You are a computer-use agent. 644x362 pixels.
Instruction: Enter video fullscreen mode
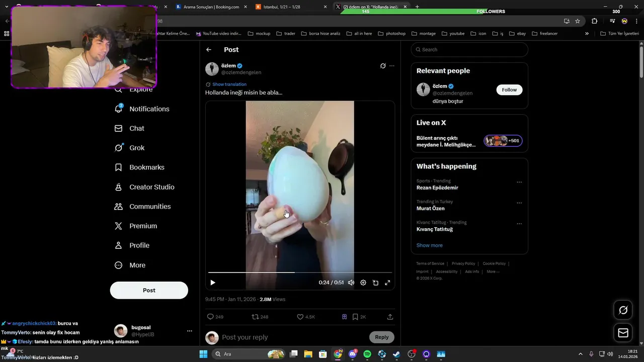(387, 283)
